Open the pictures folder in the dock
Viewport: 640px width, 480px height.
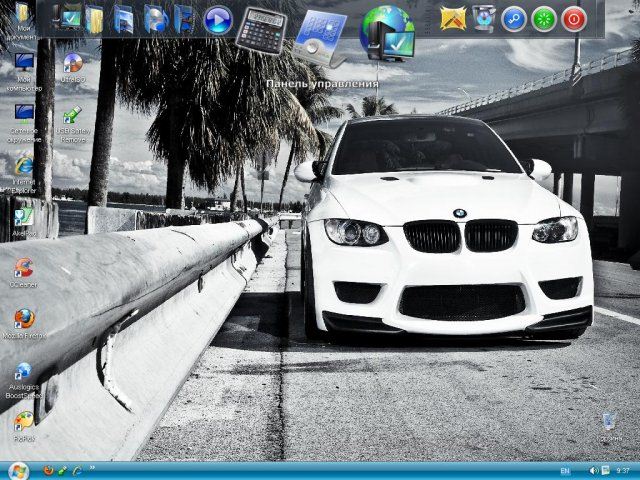coord(123,19)
